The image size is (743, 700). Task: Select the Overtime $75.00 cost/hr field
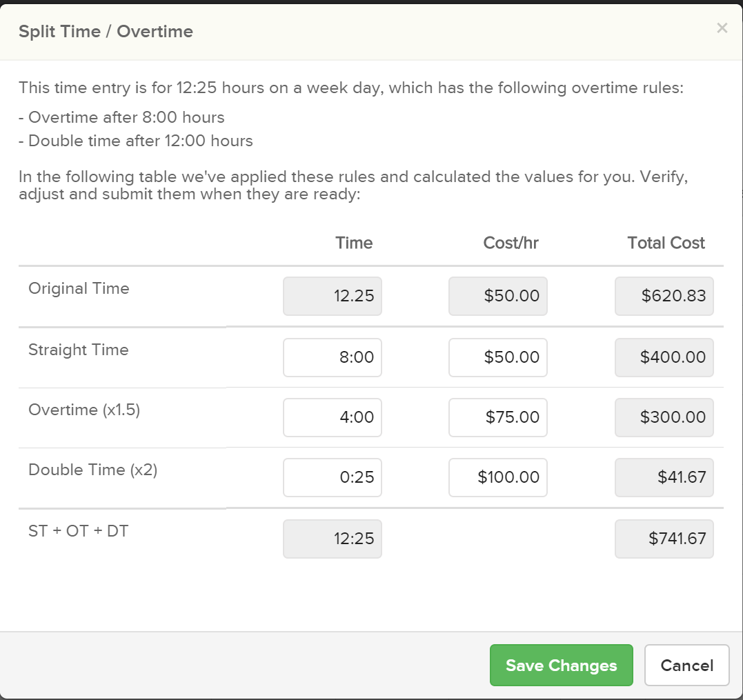pyautogui.click(x=498, y=417)
